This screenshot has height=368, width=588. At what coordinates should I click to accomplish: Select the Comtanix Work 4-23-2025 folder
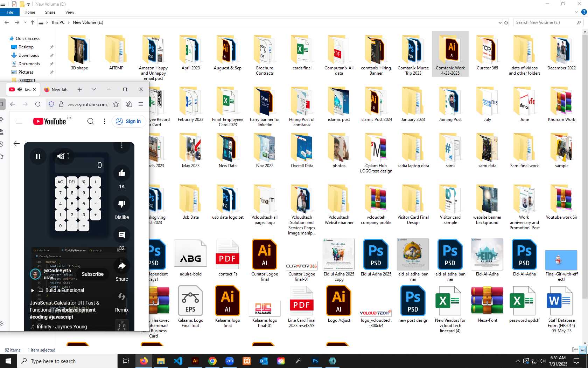pyautogui.click(x=450, y=54)
